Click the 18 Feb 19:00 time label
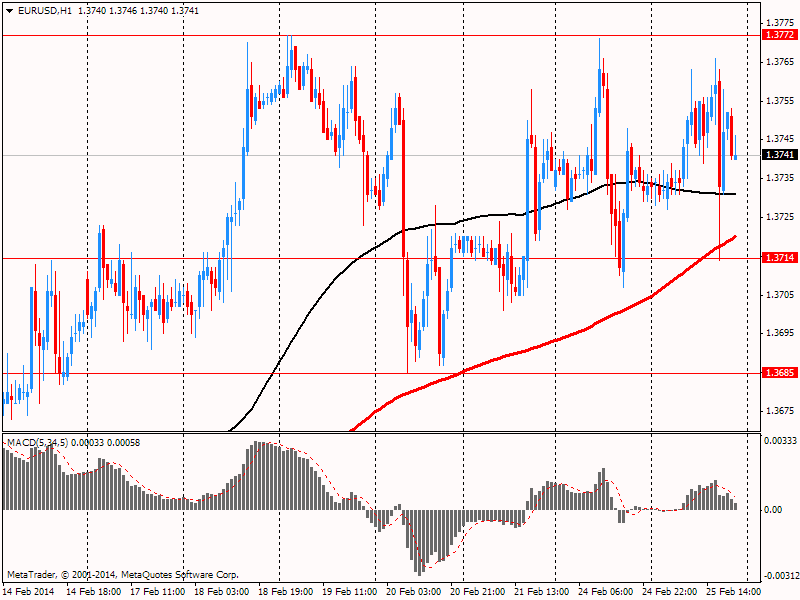Viewport: 800px width, 600px height. click(286, 592)
